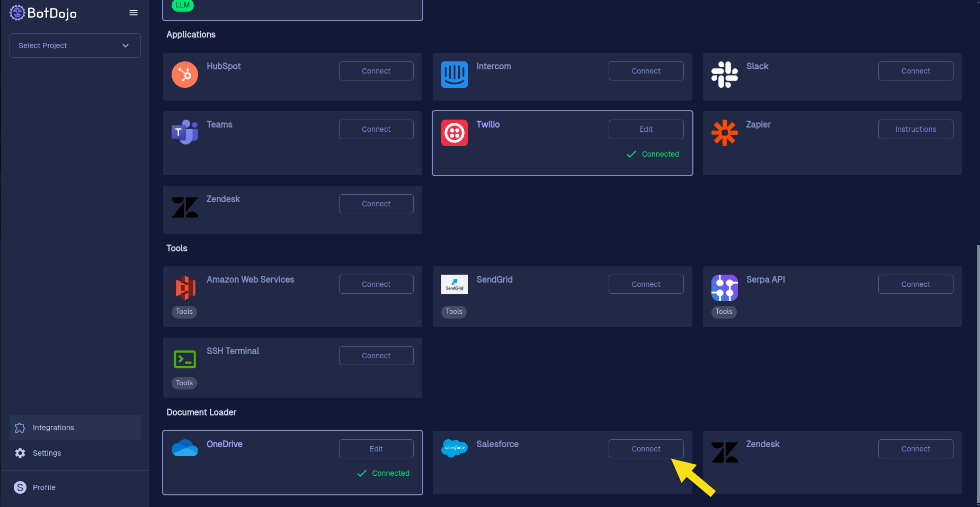Viewport: 980px width, 507px height.
Task: Connect the Teams integration
Action: 376,129
